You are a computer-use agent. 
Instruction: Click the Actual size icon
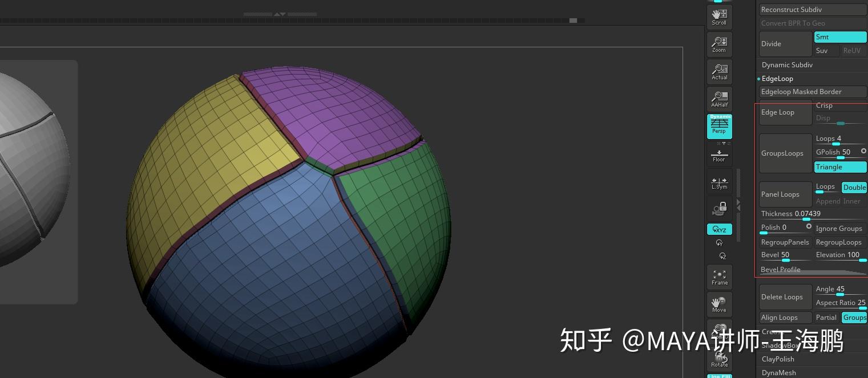click(718, 70)
